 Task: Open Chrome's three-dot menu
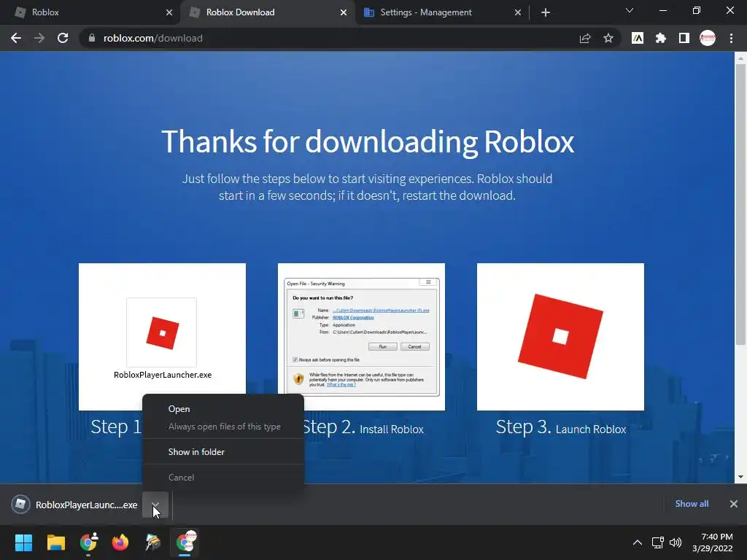pyautogui.click(x=731, y=38)
